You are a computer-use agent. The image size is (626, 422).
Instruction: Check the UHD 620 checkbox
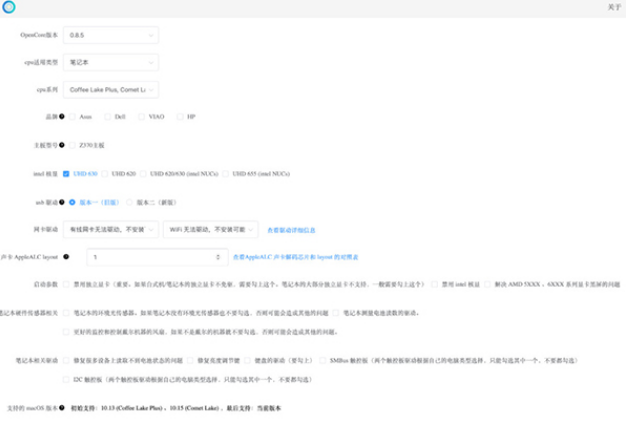(x=105, y=174)
